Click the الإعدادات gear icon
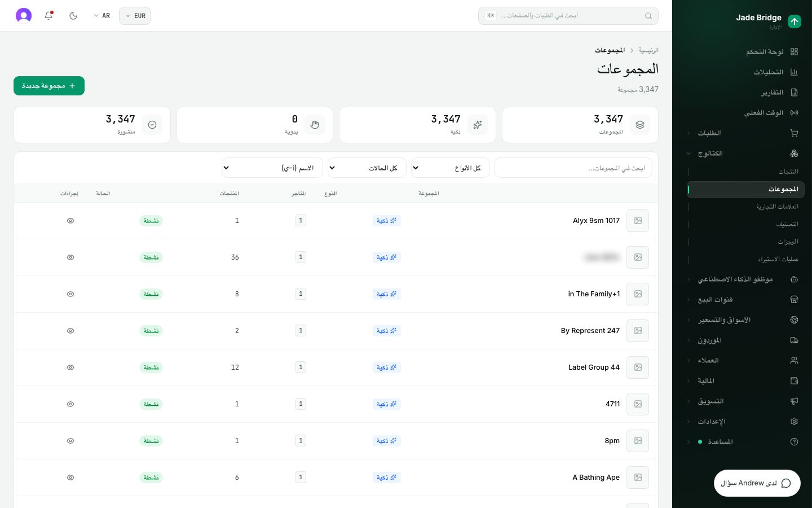This screenshot has height=508, width=812. coord(794,422)
